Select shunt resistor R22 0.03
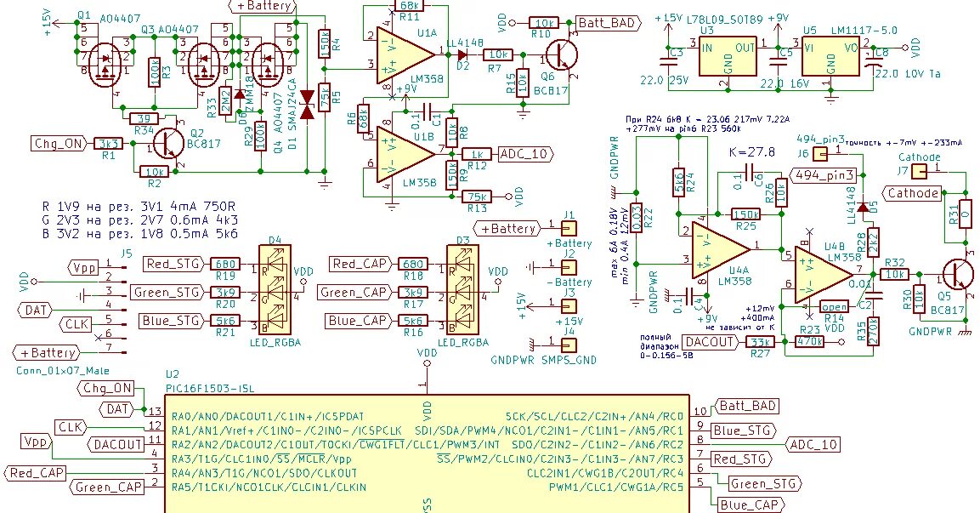Viewport: 980px width, 513px height. pyautogui.click(x=637, y=218)
